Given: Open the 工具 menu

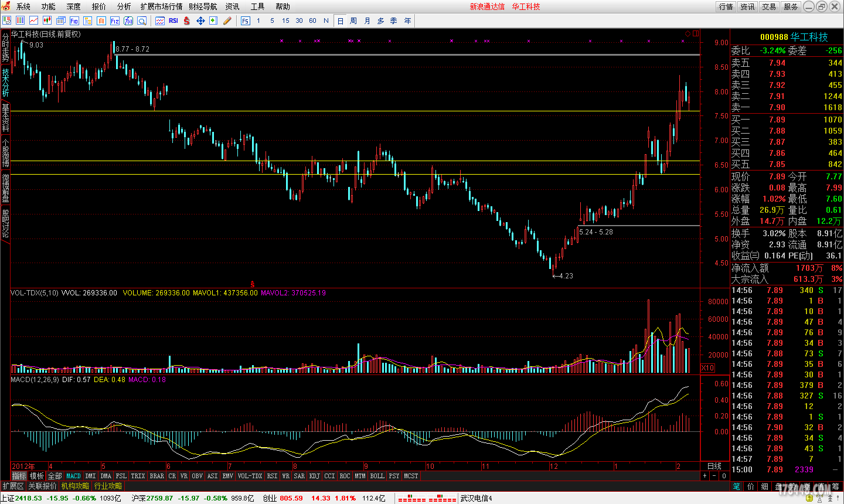Looking at the screenshot, I should (257, 6).
